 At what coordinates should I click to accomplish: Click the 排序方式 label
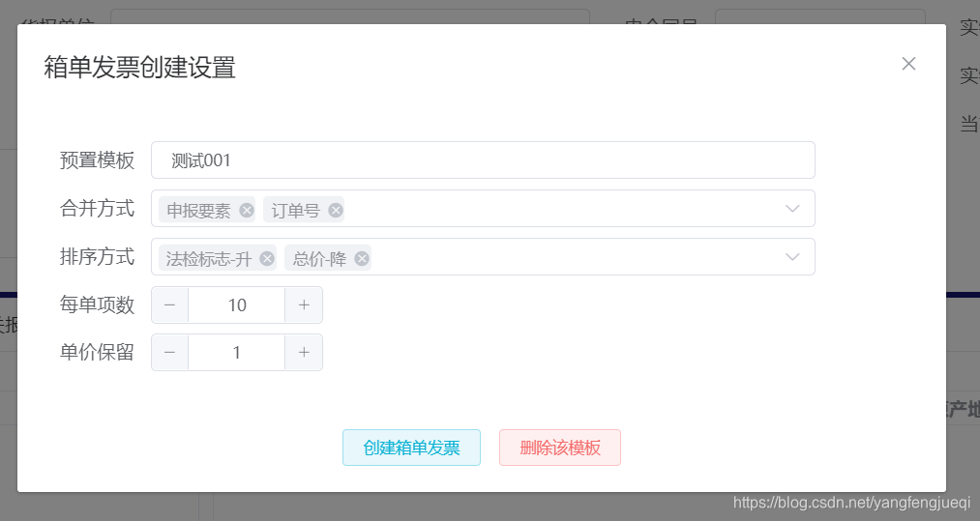97,256
